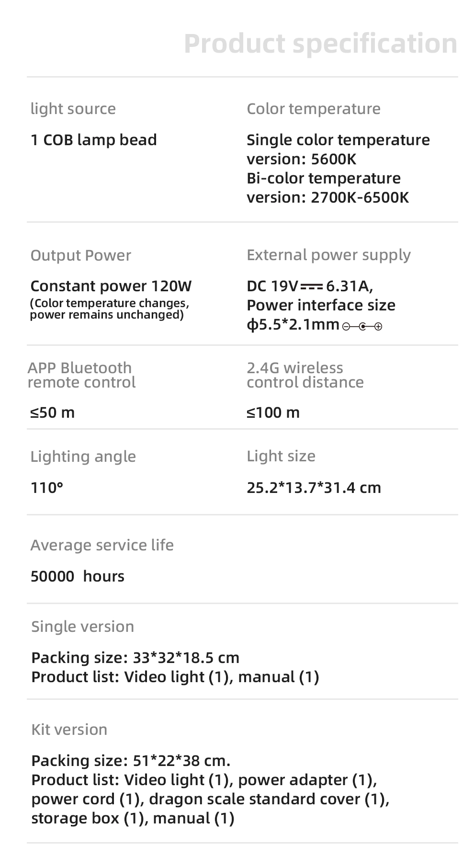474x868 pixels.
Task: Select the Single version heading
Action: coord(82,627)
